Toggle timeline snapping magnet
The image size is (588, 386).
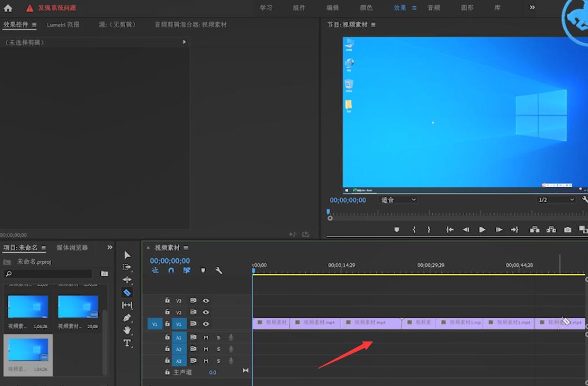[171, 270]
